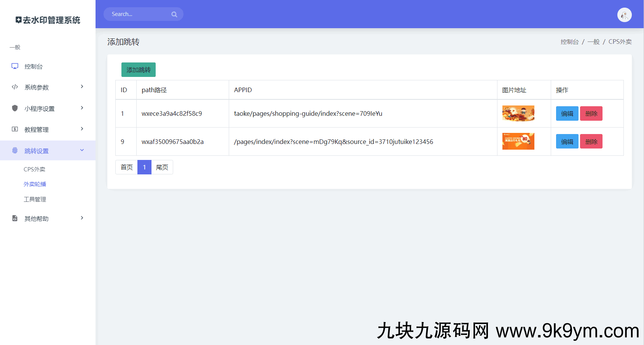Expand the 小程序设置 chevron arrow
The height and width of the screenshot is (345, 644).
tap(82, 108)
